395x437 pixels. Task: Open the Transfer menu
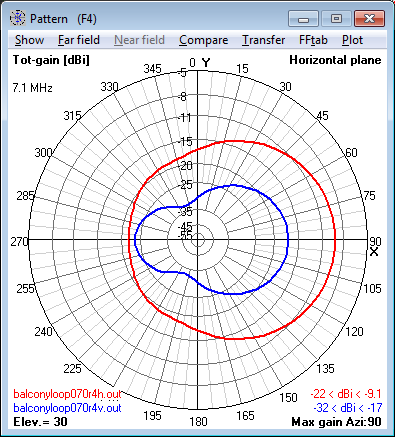pos(263,40)
